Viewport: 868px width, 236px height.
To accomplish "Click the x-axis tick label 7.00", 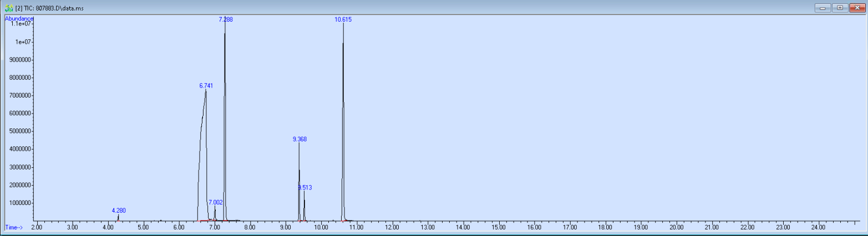I will coord(214,227).
